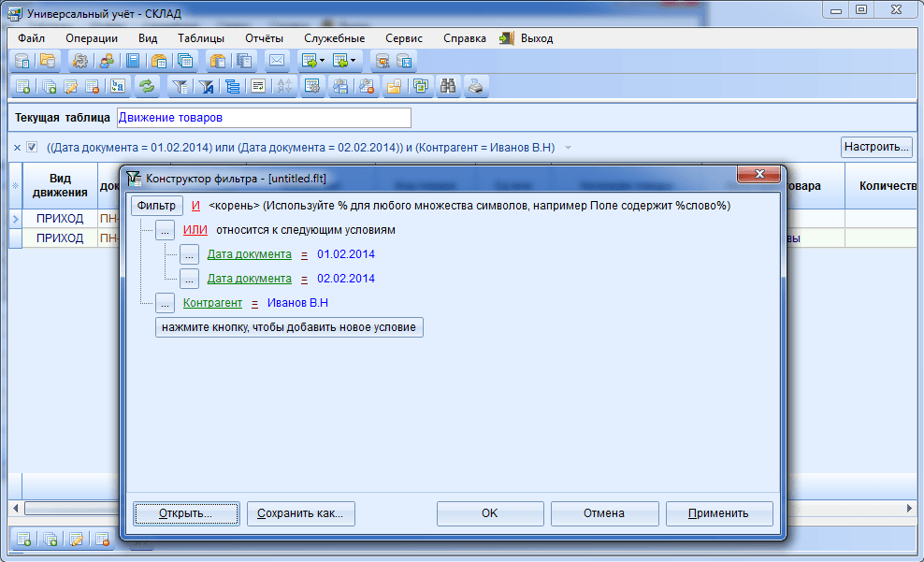Click the value Иванов В.Н
The height and width of the screenshot is (562, 924).
point(297,303)
